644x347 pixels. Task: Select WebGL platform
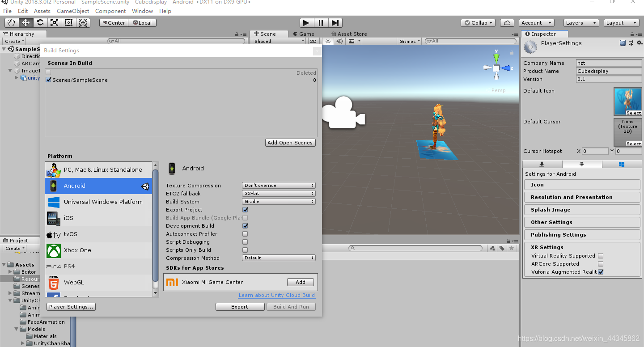click(99, 283)
